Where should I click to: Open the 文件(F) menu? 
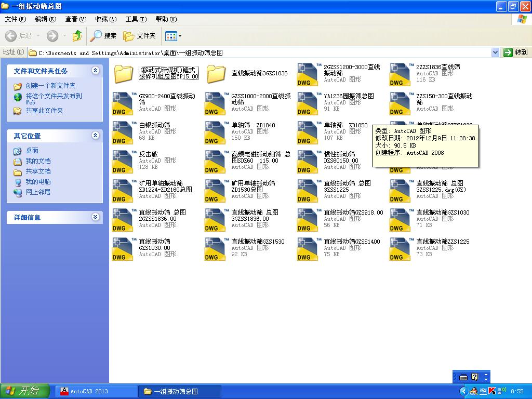click(15, 19)
